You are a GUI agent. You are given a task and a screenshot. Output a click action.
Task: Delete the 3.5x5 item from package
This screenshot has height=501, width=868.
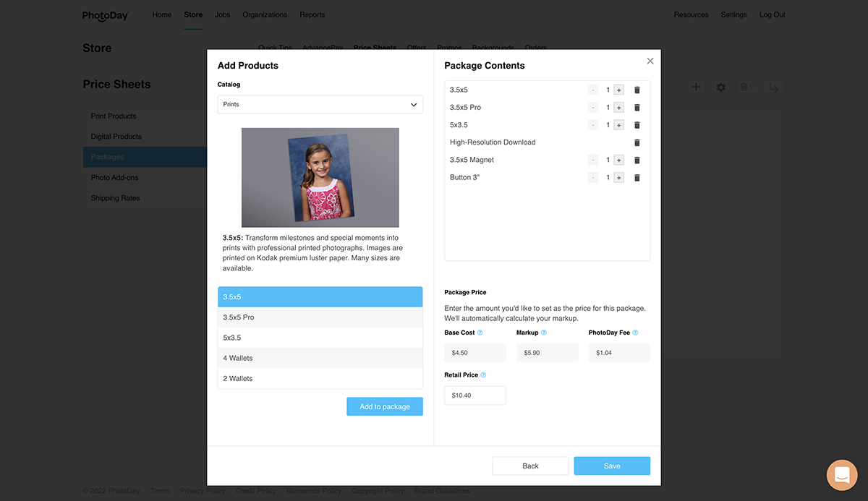[637, 90]
